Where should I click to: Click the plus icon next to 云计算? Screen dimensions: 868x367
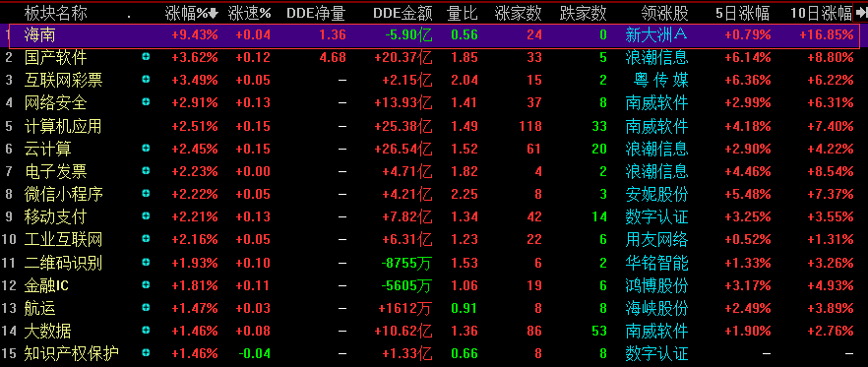[146, 149]
